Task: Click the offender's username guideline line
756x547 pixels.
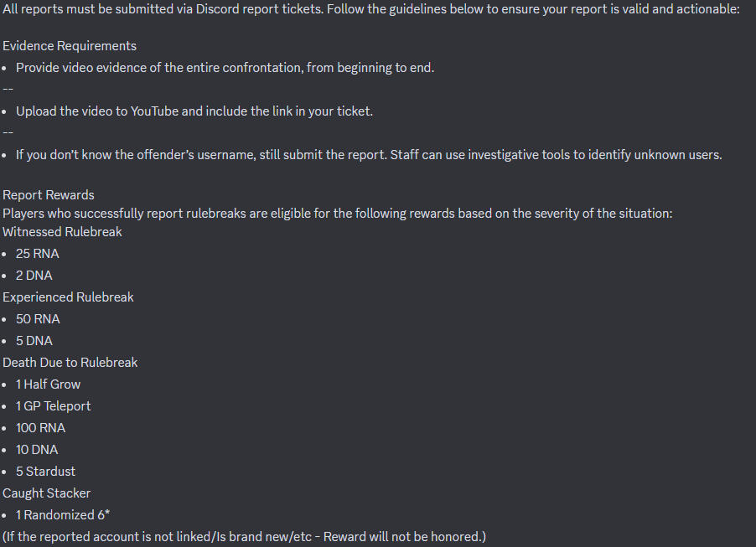Action: [x=369, y=155]
